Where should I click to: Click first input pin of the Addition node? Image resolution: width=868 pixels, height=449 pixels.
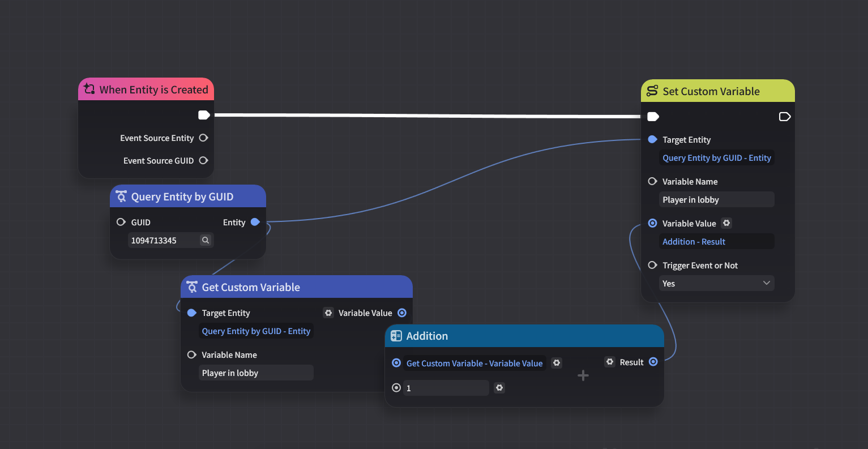[x=396, y=363]
